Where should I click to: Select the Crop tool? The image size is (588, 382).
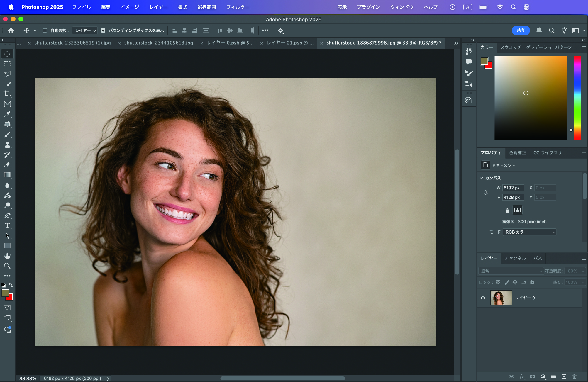[7, 94]
